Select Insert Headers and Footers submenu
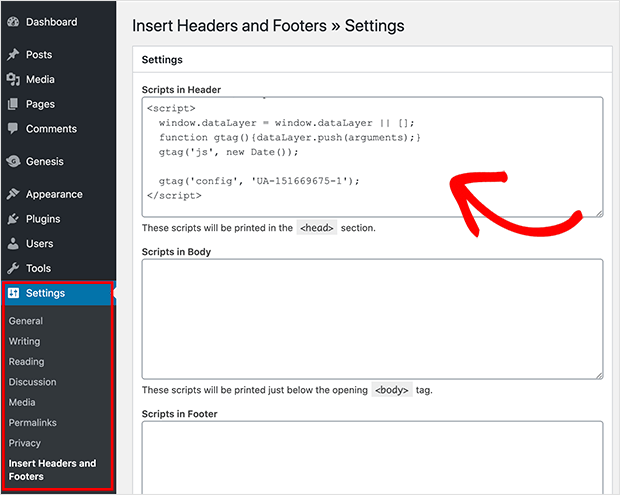This screenshot has height=495, width=620. pos(52,470)
